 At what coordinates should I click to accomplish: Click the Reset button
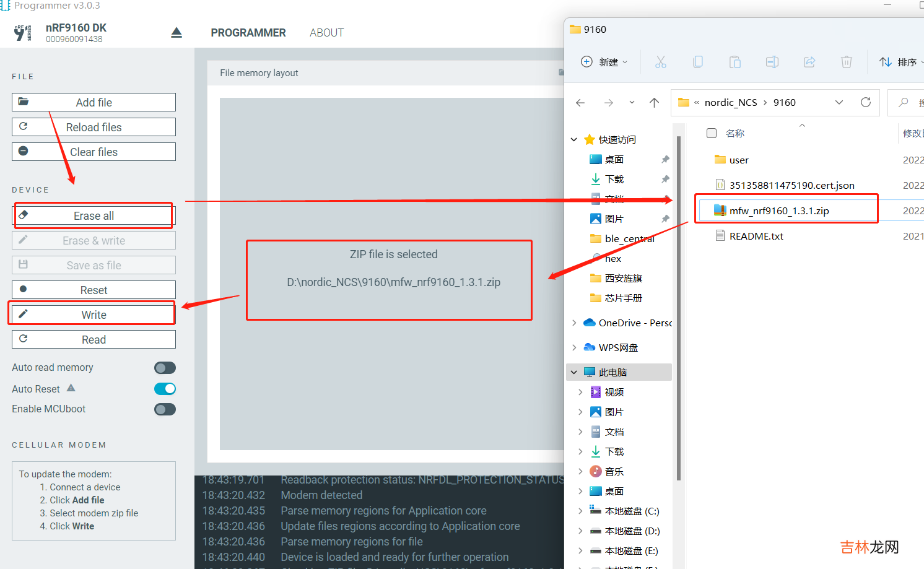94,290
